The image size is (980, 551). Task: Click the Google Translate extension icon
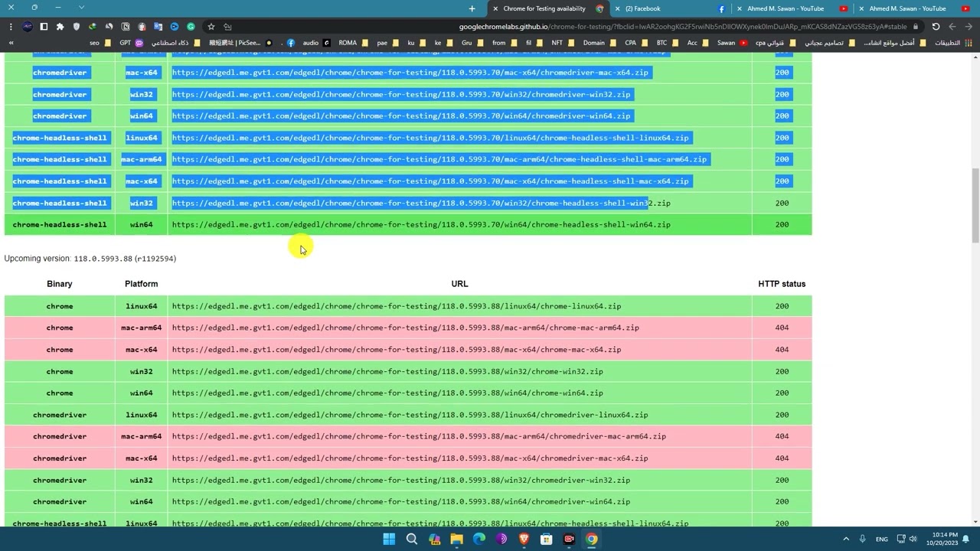pos(158,26)
